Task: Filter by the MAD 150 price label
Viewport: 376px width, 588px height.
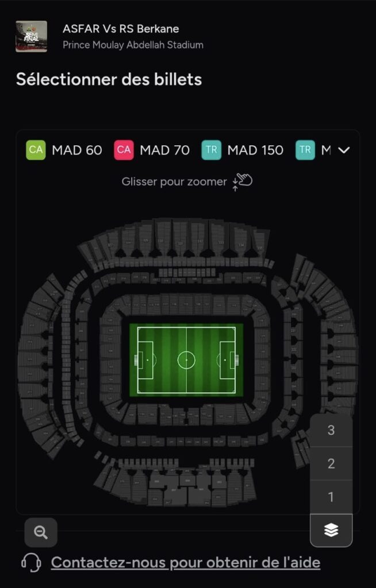Action: pos(255,150)
